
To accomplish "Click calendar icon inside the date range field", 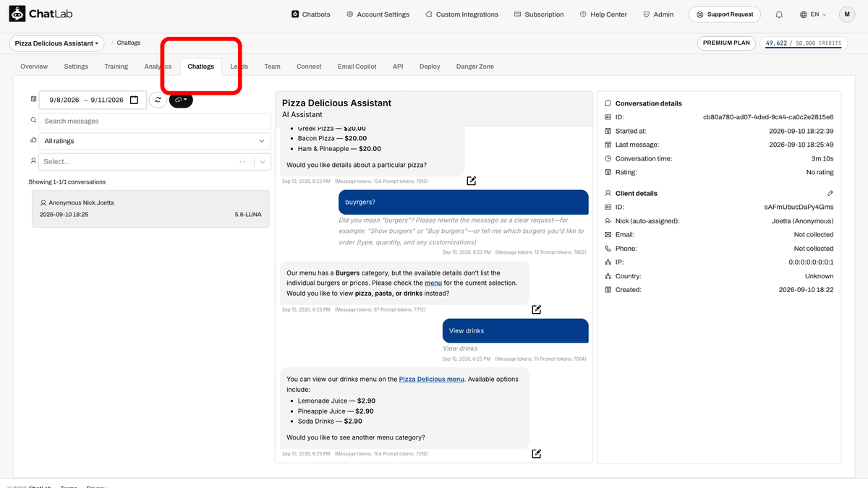I will tap(134, 100).
